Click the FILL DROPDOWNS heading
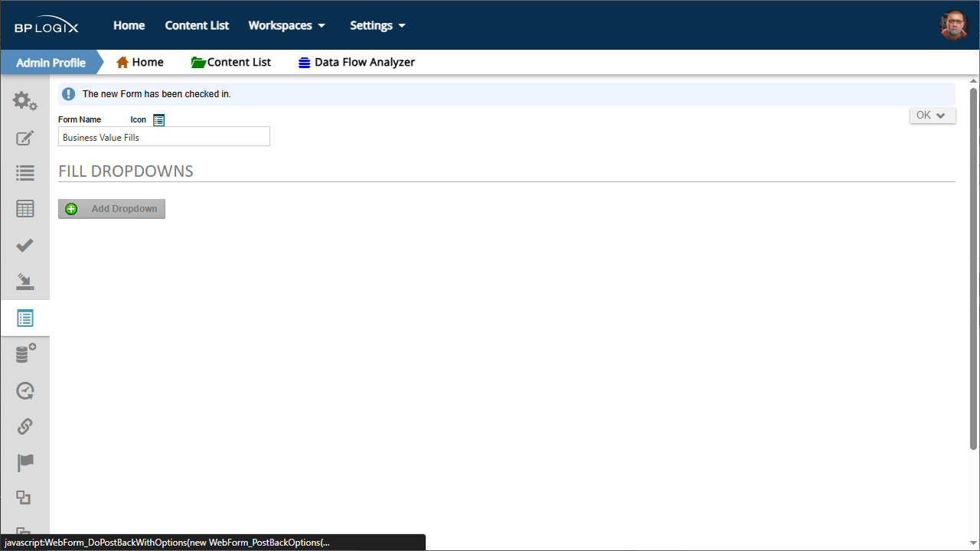This screenshot has height=551, width=980. point(126,171)
